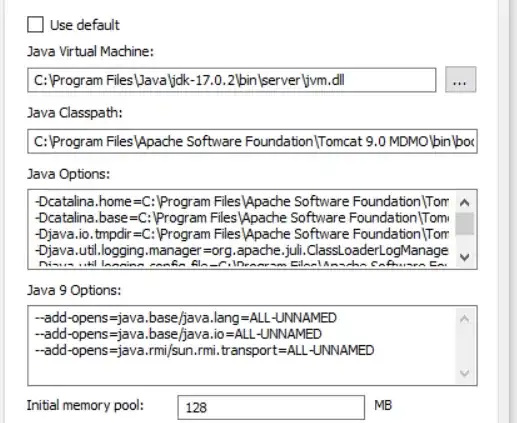Click the empty area in Java 9 Options
The image size is (517, 423).
point(242,372)
